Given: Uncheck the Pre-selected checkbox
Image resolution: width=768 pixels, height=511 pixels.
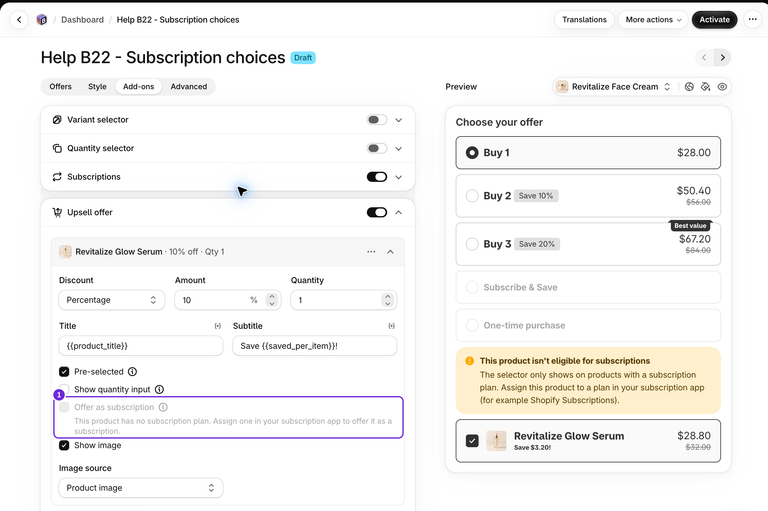Looking at the screenshot, I should click(x=64, y=371).
